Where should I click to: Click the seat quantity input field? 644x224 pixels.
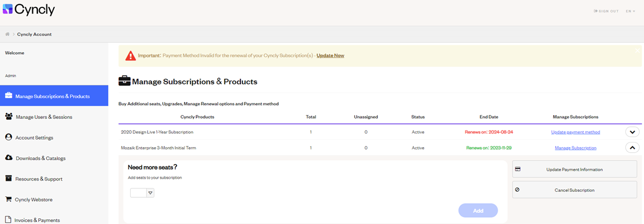click(139, 193)
